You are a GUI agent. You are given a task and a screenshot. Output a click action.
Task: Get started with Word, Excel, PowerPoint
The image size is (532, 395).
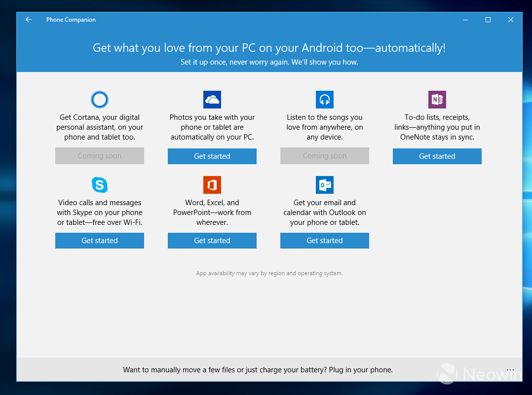[212, 240]
